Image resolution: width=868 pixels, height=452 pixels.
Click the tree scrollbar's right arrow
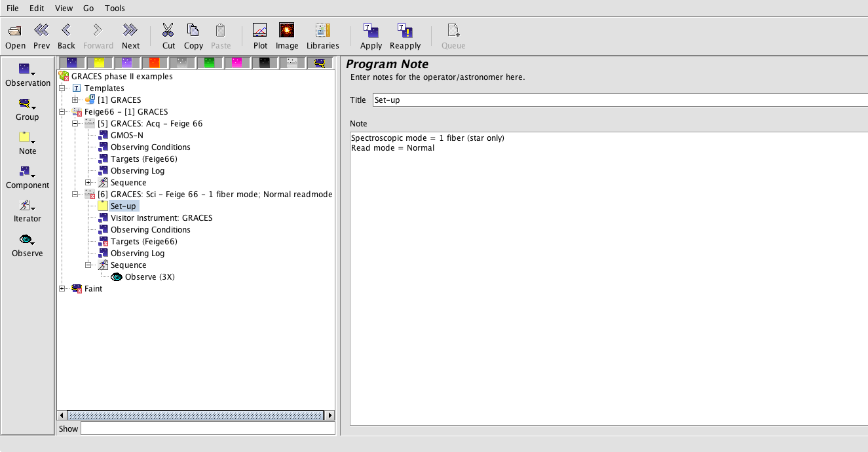330,415
